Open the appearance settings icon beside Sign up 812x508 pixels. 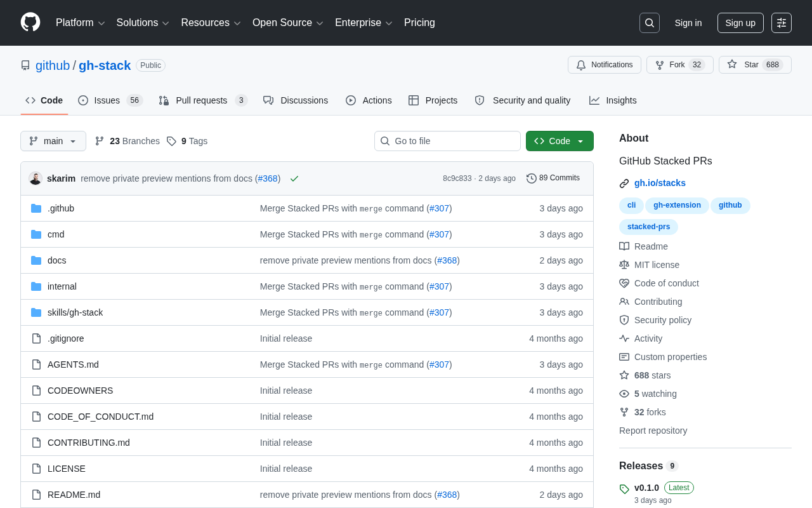point(782,23)
